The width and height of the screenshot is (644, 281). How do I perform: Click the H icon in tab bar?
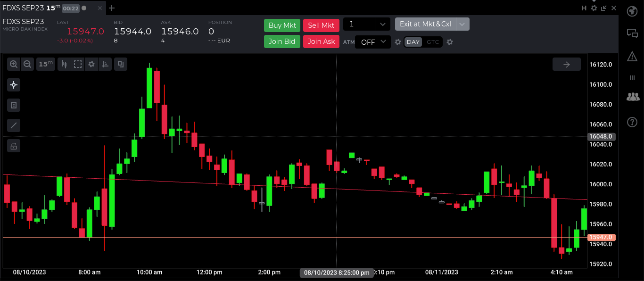pos(584,8)
